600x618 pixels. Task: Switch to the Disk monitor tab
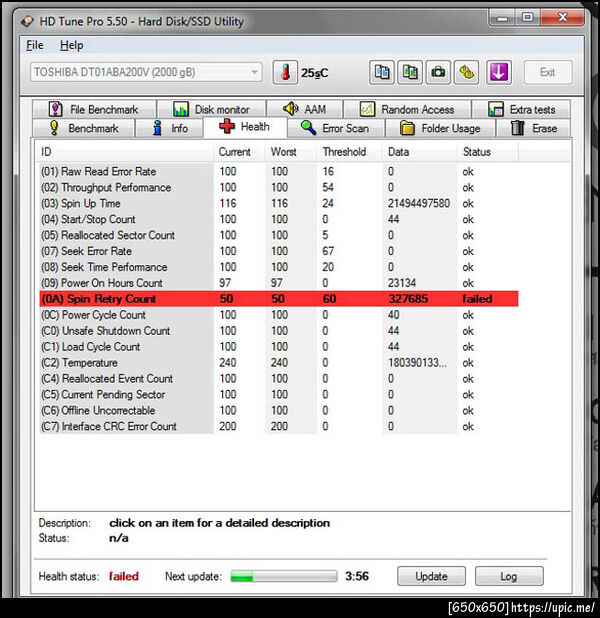(x=212, y=109)
